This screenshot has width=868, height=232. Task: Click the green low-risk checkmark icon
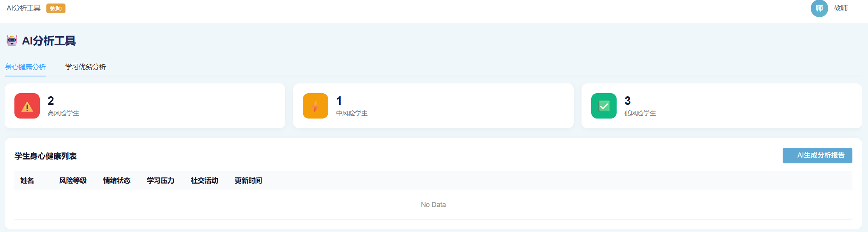click(x=604, y=106)
